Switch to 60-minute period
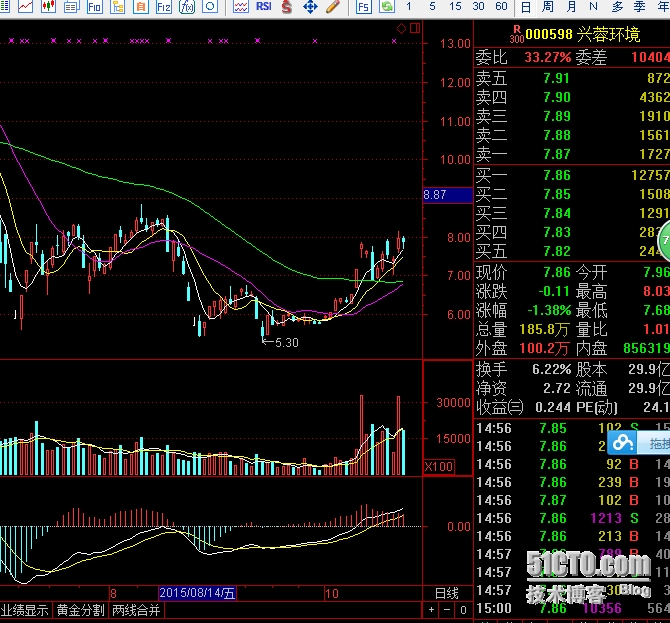This screenshot has height=623, width=670. click(501, 6)
